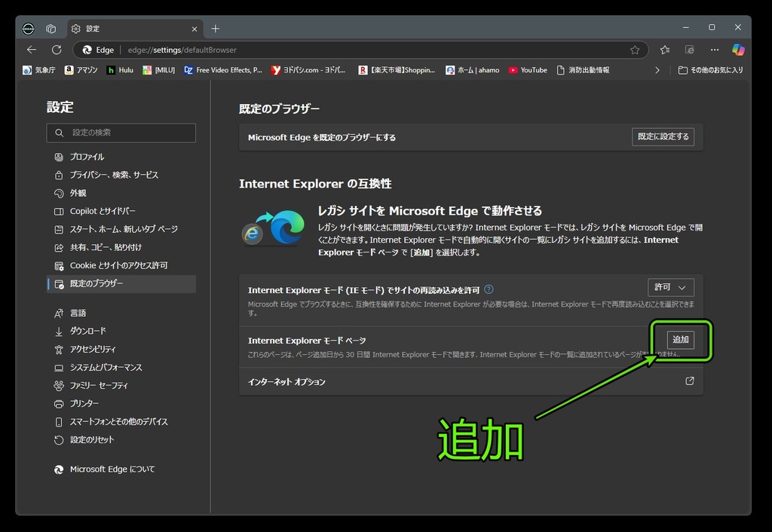This screenshot has height=532, width=772.
Task: Click the IE mode reload toolbar icon
Action: 690,50
